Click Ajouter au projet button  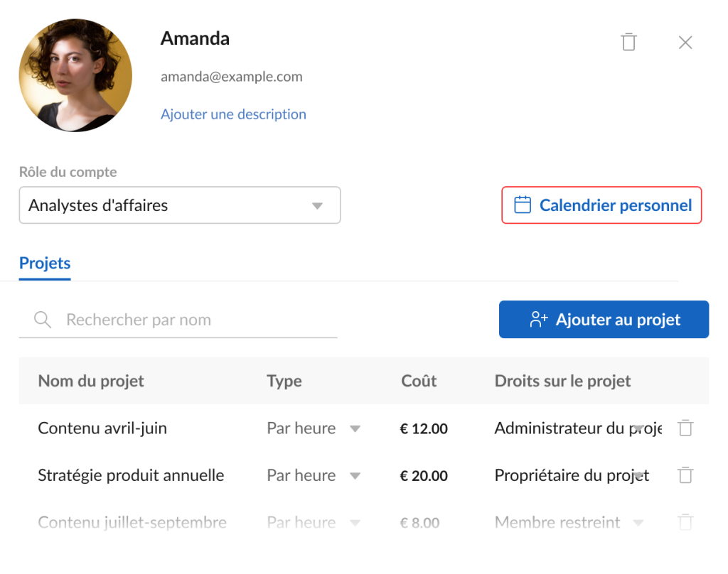coord(604,319)
